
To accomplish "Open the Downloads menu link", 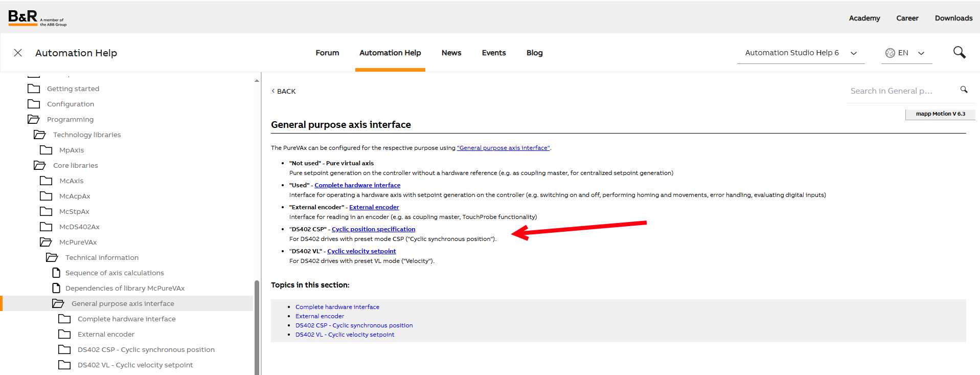I will 954,18.
